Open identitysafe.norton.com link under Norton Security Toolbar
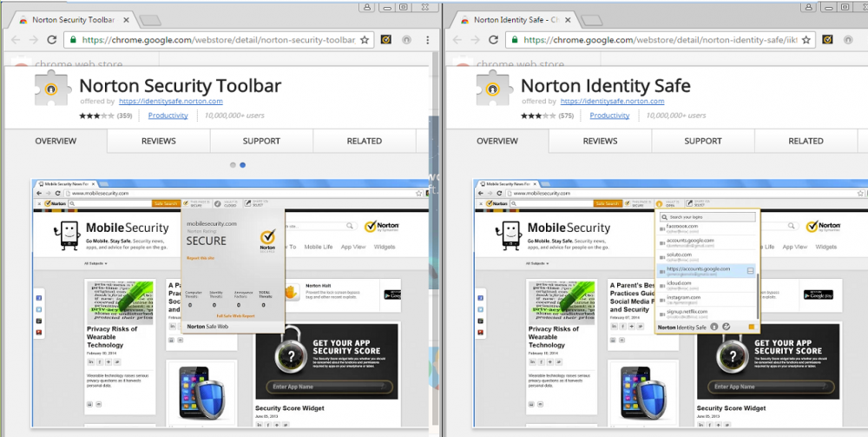 click(x=171, y=102)
